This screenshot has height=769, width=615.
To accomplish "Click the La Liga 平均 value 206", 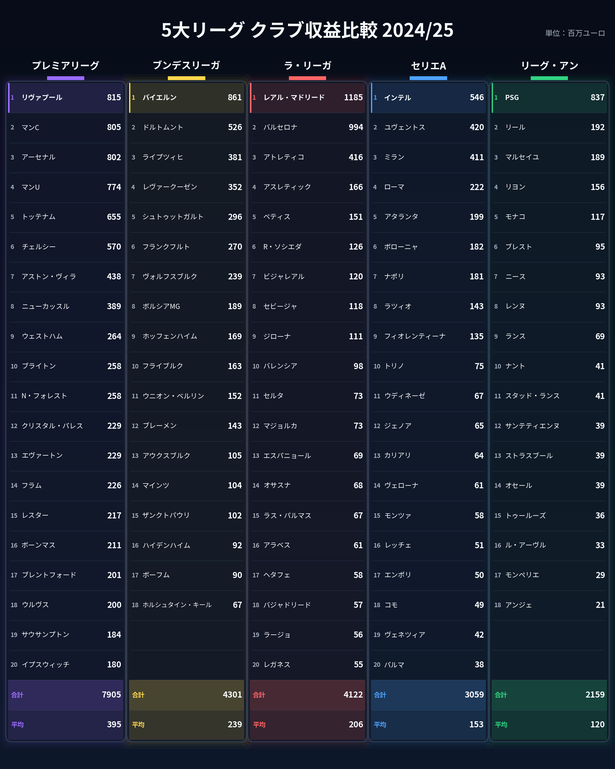I will tap(356, 724).
